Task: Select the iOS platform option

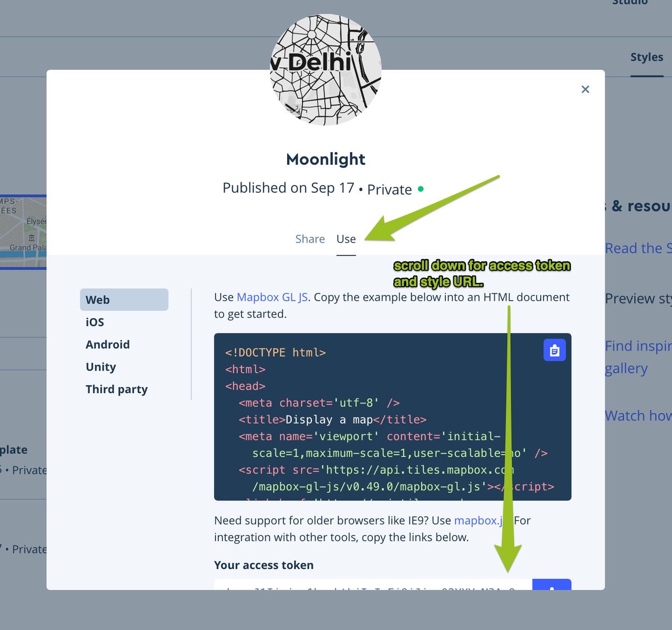Action: (x=94, y=322)
